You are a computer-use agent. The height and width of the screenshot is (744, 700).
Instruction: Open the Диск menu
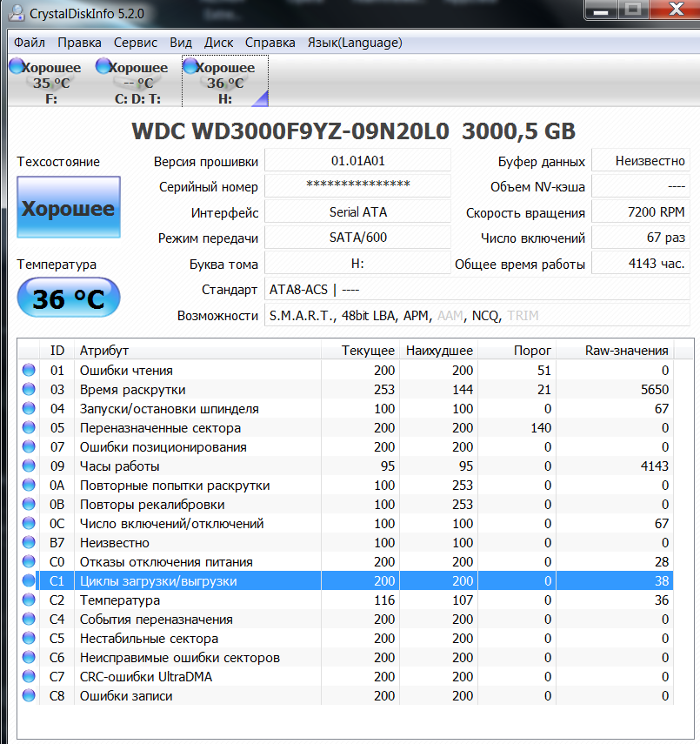(218, 43)
